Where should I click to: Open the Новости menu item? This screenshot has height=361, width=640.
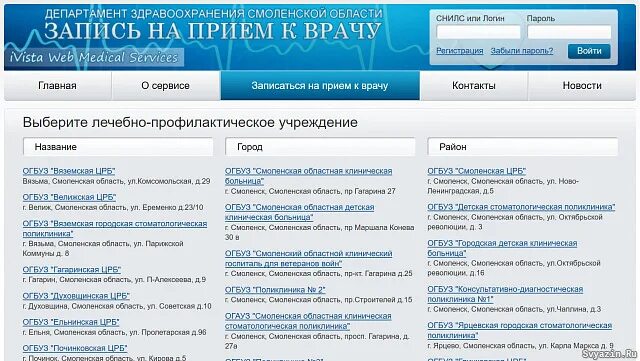tap(582, 86)
